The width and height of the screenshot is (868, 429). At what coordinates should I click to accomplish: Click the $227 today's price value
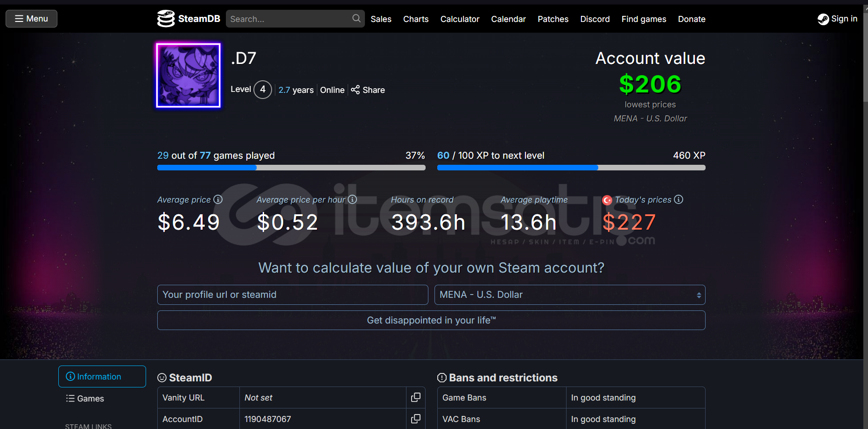click(629, 222)
